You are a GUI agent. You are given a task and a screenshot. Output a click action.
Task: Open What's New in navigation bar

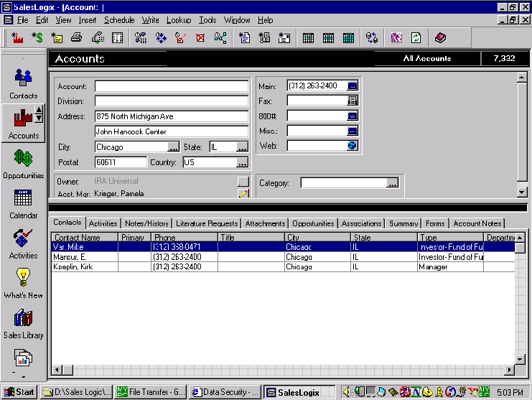coord(24,284)
